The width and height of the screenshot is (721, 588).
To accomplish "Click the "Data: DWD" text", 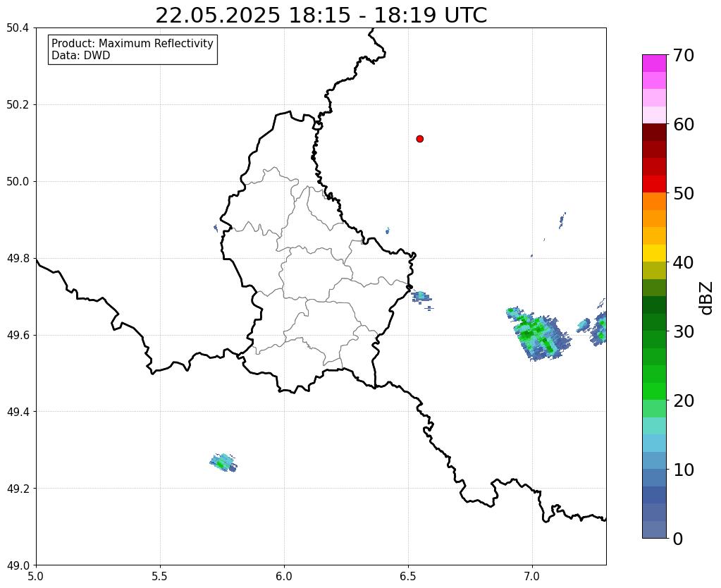I will pyautogui.click(x=81, y=56).
